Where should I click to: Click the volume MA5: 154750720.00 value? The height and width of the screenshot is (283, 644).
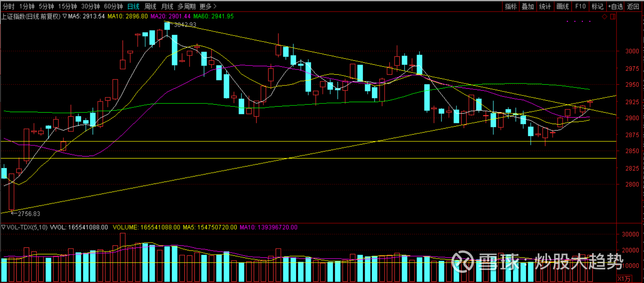click(x=210, y=227)
